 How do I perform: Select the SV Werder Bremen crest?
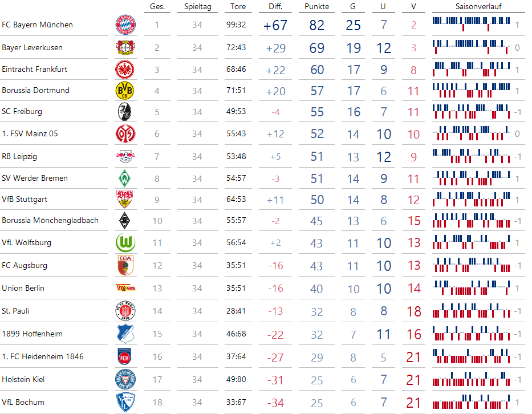point(127,178)
